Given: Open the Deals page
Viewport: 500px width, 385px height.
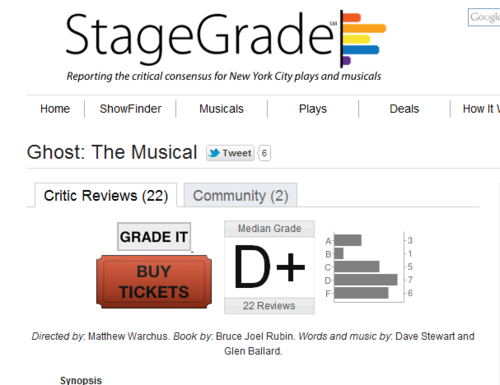Looking at the screenshot, I should coord(404,109).
